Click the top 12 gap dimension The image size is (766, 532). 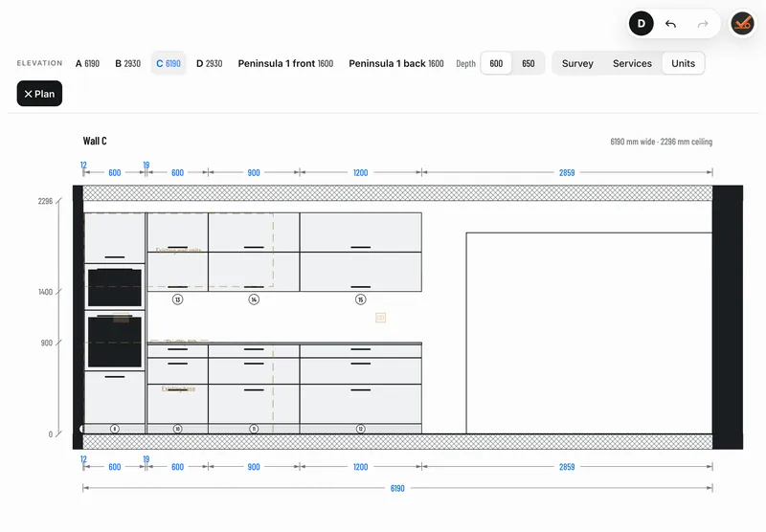[83, 165]
